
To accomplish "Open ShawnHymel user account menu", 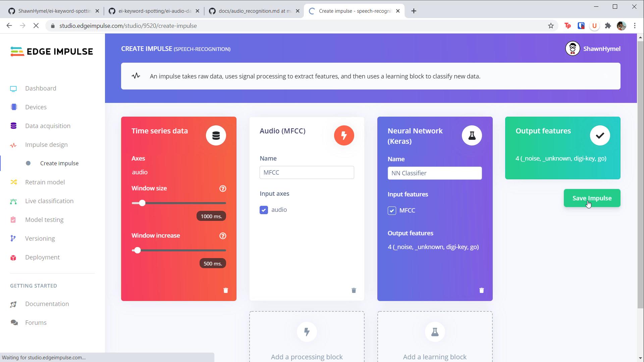I will click(x=593, y=49).
